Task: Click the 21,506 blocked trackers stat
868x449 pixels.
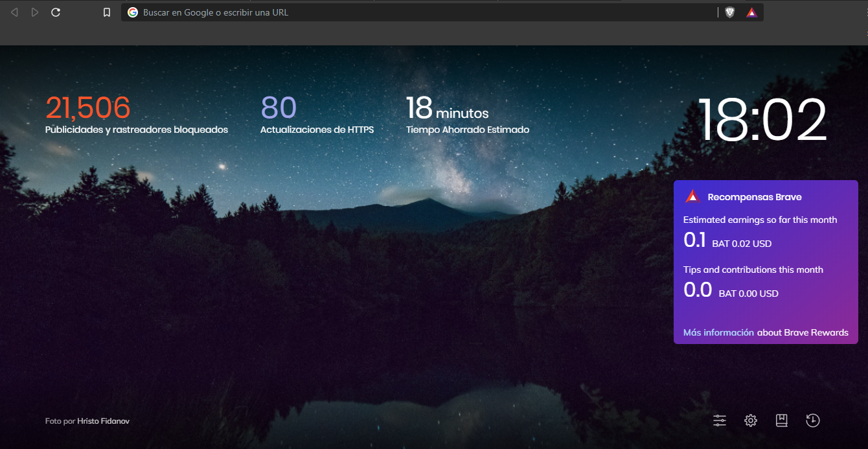Action: [88, 108]
